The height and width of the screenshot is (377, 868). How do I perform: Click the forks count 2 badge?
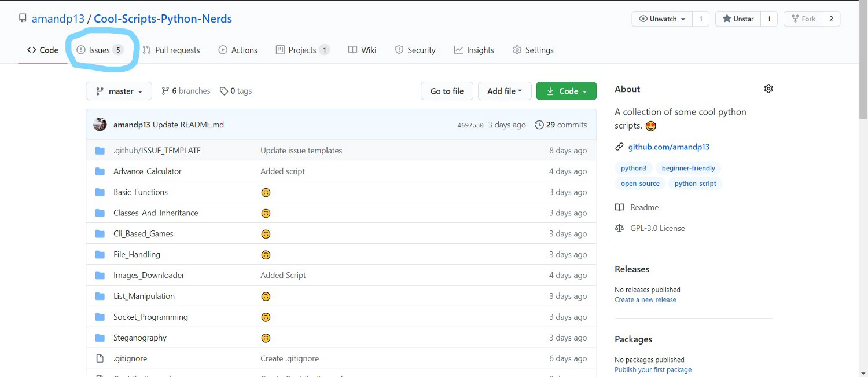(831, 19)
